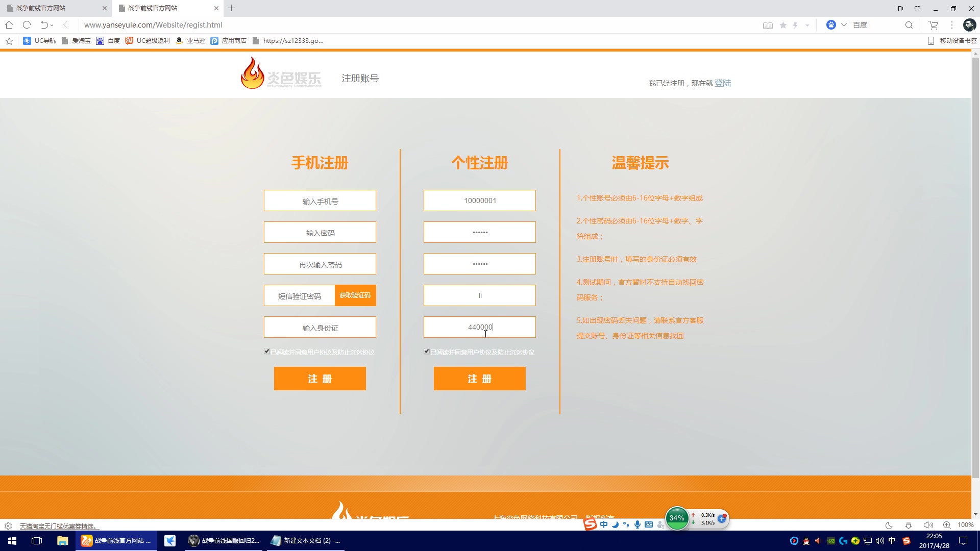Screen dimensions: 980x551
Task: Open the shopping cart icon
Action: click(934, 25)
